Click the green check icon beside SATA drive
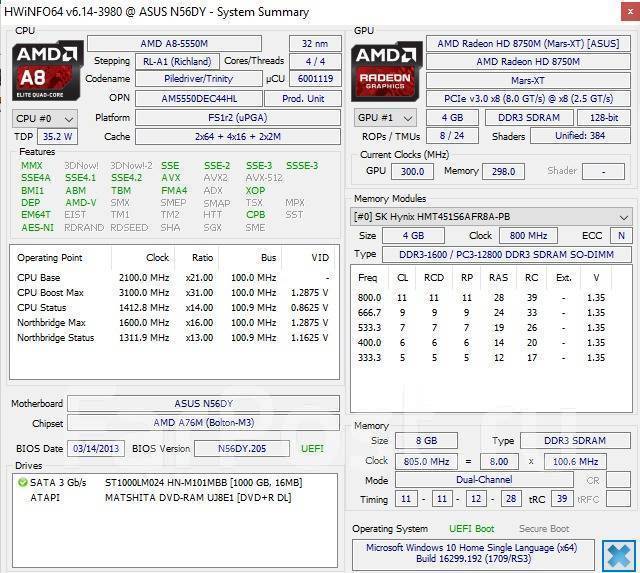Screen dimensions: 640x573 pyautogui.click(x=23, y=482)
